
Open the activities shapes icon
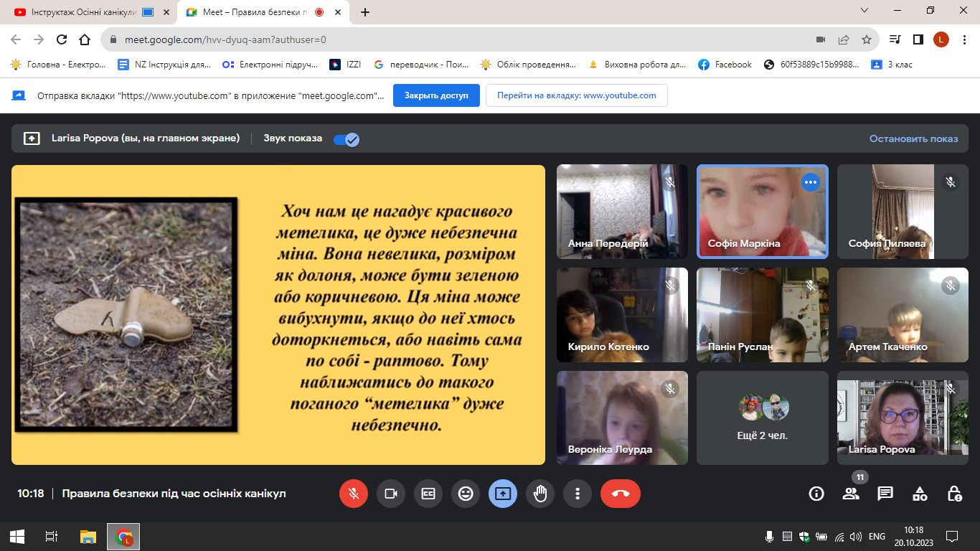click(920, 494)
